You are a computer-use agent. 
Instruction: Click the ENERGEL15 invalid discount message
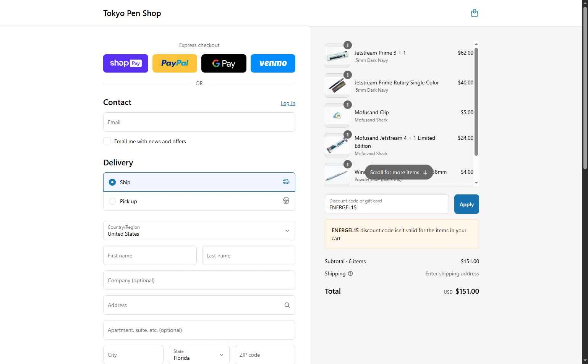click(402, 234)
